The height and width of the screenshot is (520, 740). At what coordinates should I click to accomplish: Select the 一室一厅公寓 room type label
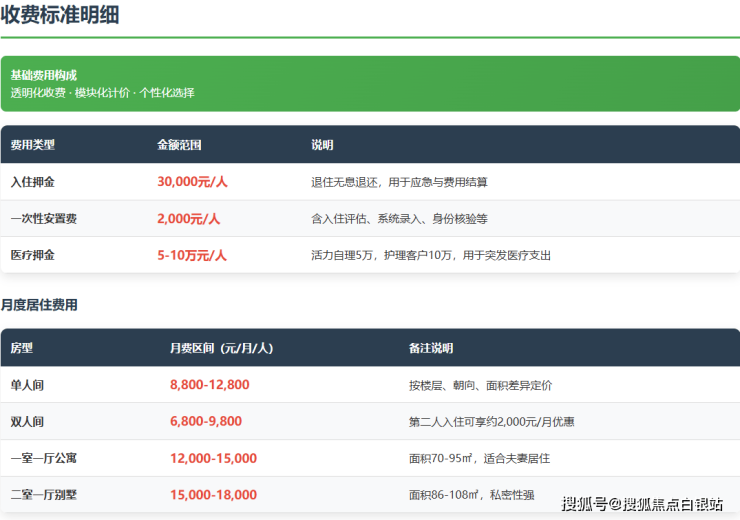44,458
